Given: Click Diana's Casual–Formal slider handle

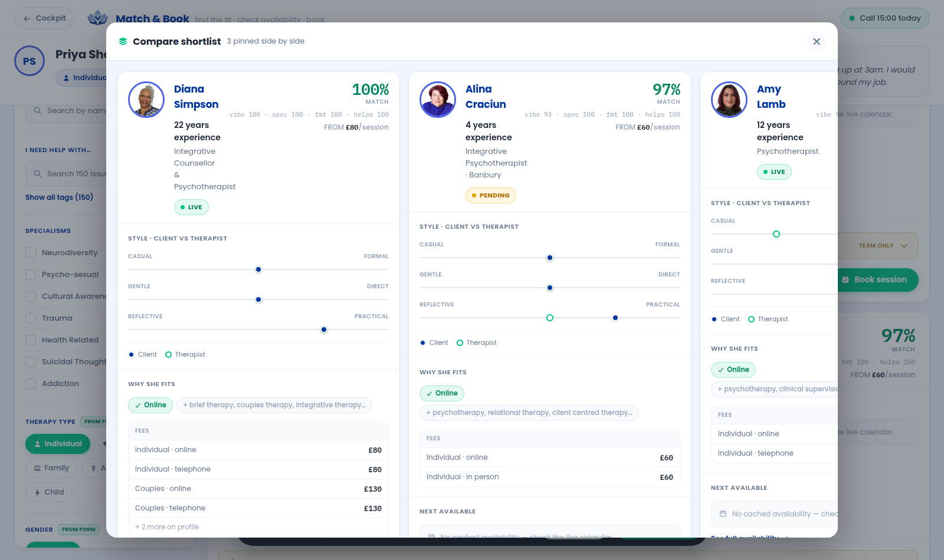Looking at the screenshot, I should click(x=258, y=269).
